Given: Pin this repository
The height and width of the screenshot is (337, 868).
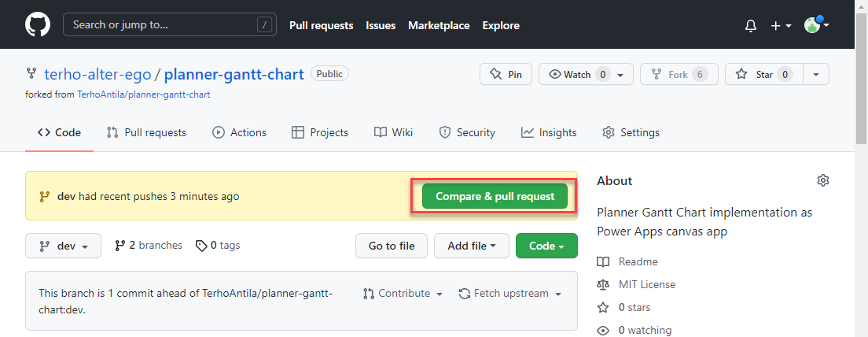Looking at the screenshot, I should pos(506,74).
